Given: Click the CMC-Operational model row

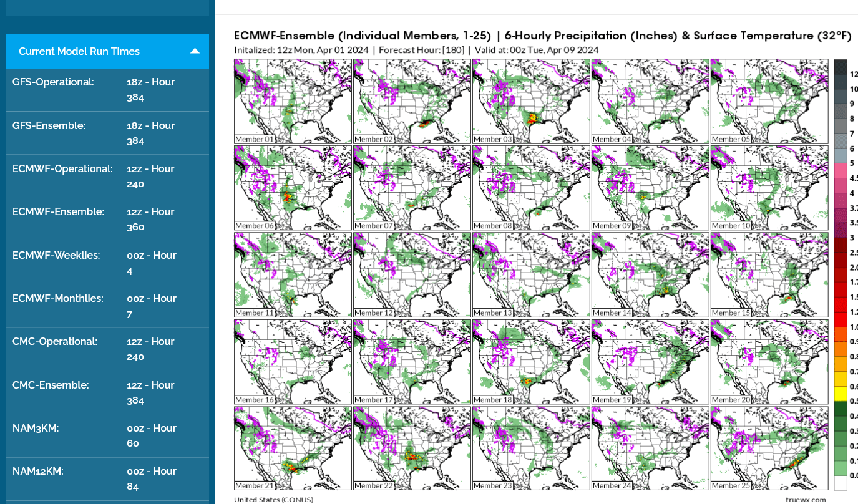Looking at the screenshot, I should point(107,349).
